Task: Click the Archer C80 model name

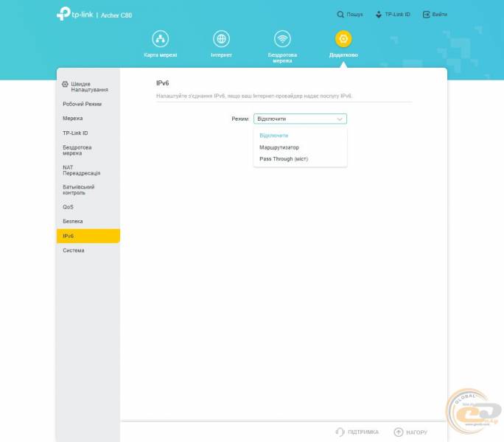Action: coord(116,15)
